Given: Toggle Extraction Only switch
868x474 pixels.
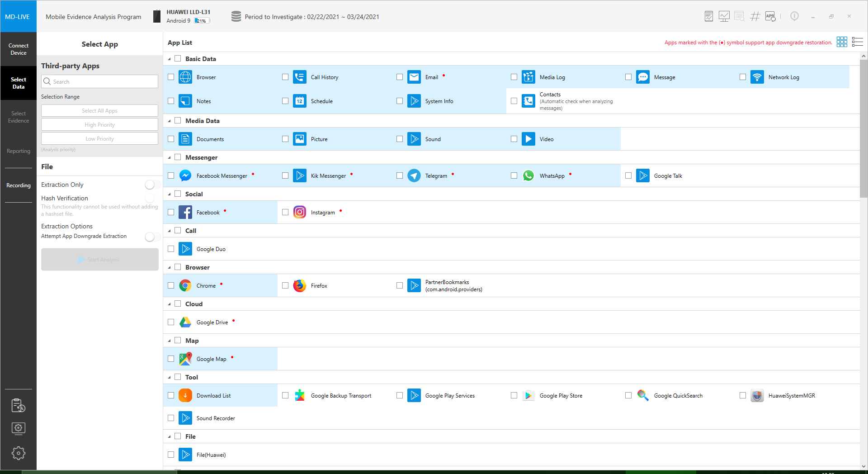Looking at the screenshot, I should [x=152, y=185].
